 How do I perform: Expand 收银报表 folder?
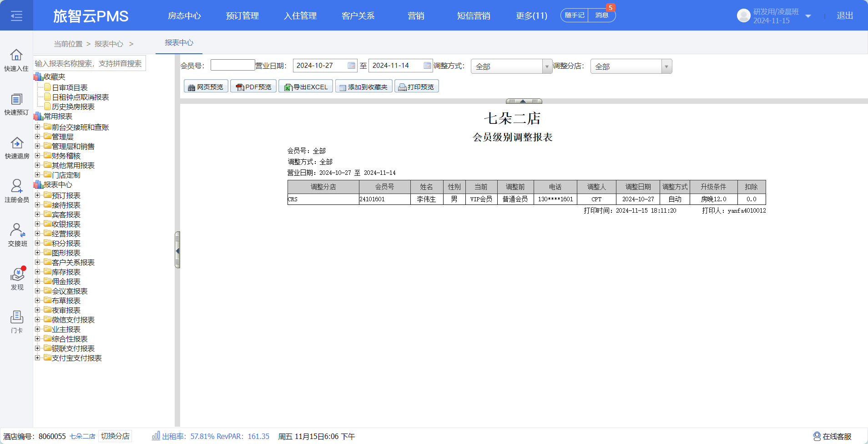[38, 224]
